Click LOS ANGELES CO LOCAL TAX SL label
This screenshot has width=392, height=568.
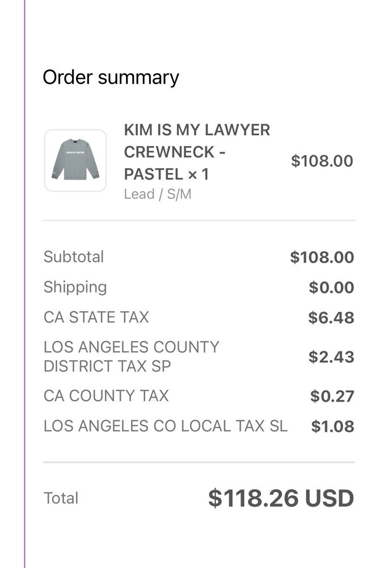(x=166, y=425)
